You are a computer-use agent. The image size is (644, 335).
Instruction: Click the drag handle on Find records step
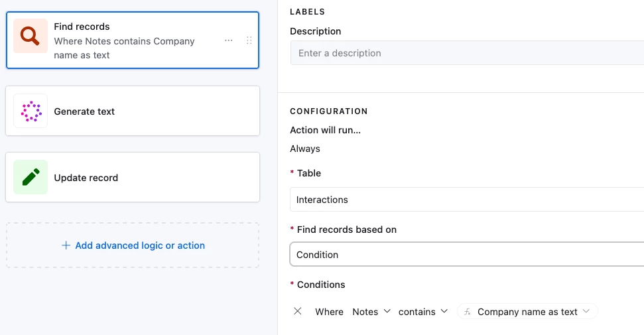(x=249, y=40)
